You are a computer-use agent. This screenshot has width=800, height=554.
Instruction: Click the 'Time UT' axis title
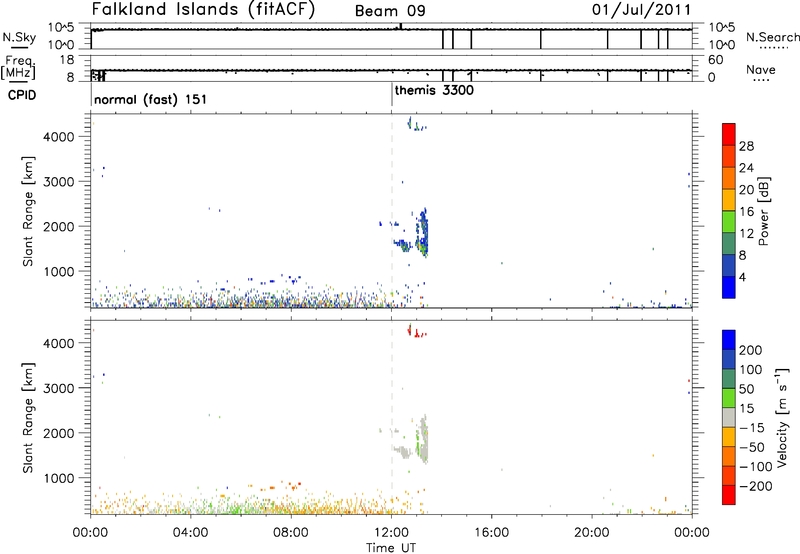click(391, 547)
